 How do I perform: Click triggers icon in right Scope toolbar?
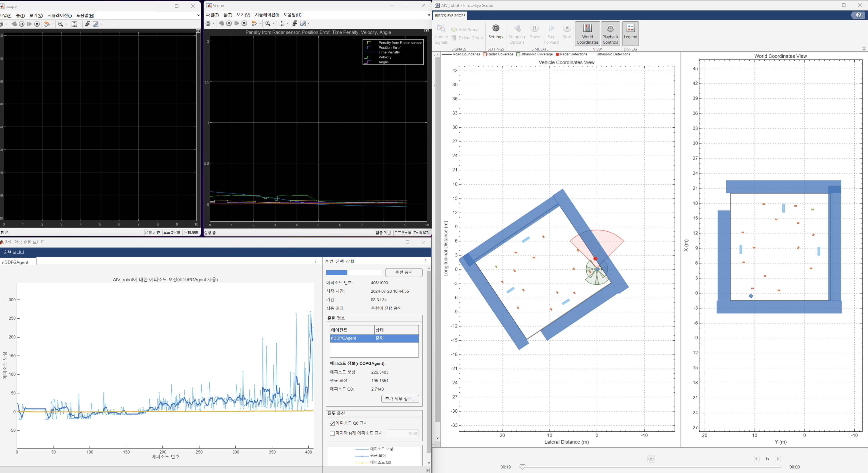coord(295,24)
